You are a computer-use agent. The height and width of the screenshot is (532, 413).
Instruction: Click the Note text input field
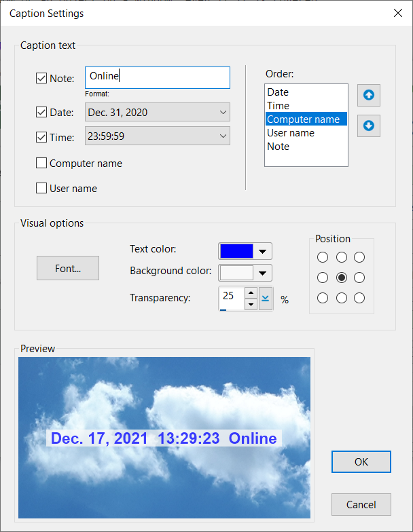(x=158, y=77)
